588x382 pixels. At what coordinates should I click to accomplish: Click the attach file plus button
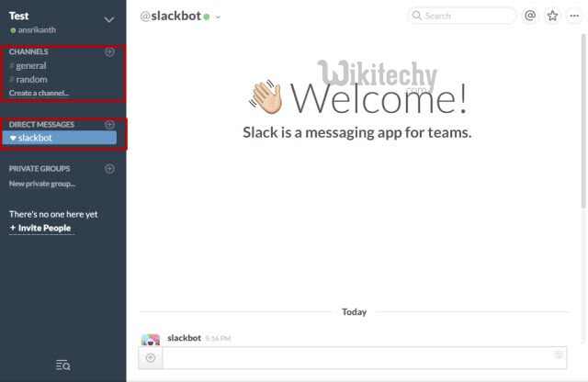151,357
